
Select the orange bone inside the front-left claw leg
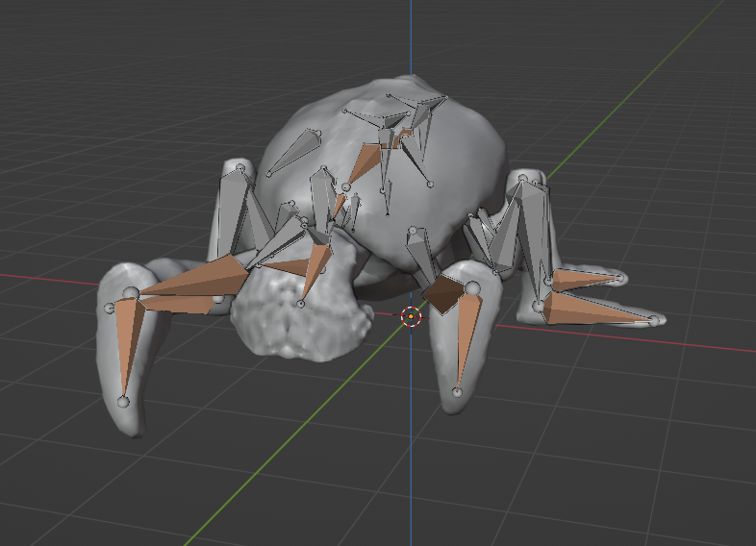(x=127, y=345)
